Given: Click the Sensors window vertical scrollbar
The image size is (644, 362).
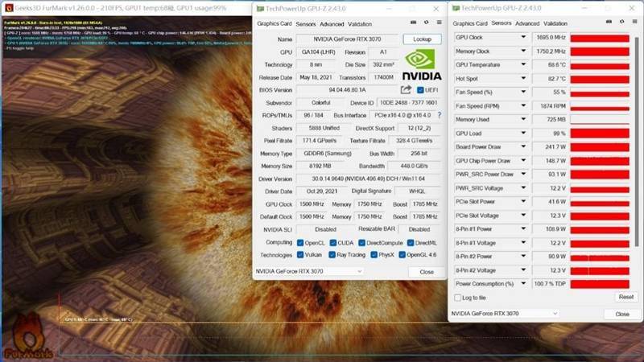Looking at the screenshot, I should (638, 142).
